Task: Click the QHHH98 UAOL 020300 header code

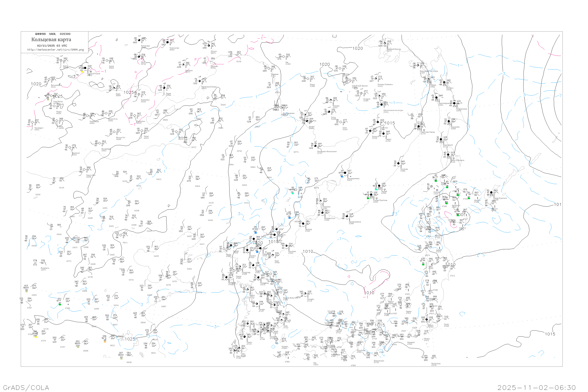Action: click(x=53, y=34)
